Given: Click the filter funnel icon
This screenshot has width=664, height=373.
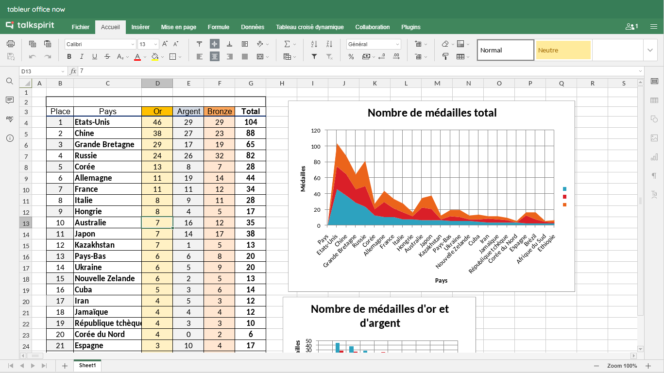Looking at the screenshot, I should [314, 57].
